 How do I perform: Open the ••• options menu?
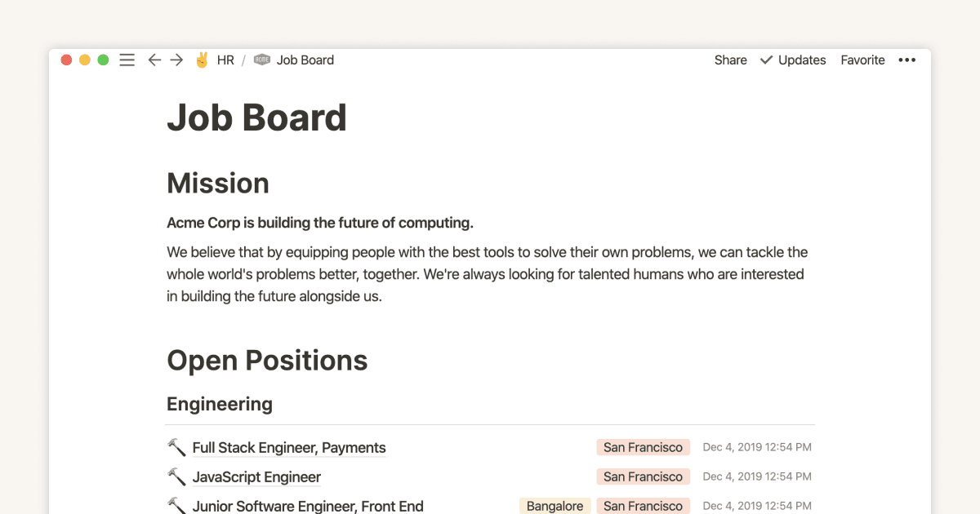[x=906, y=60]
